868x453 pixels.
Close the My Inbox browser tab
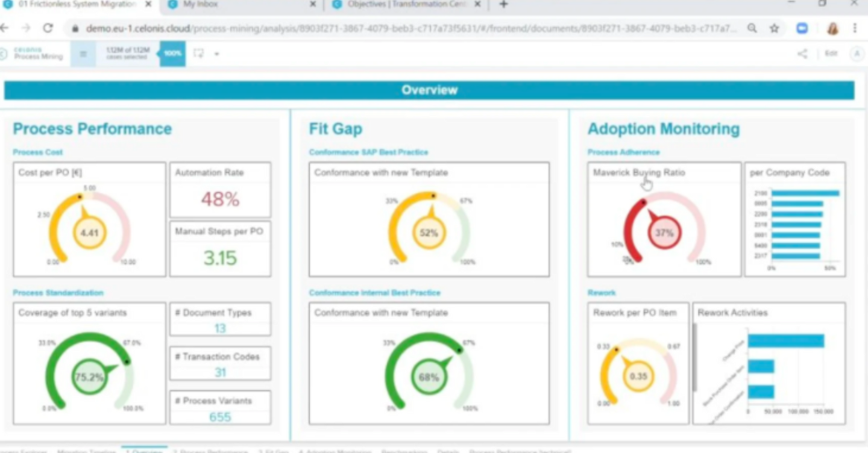(x=313, y=4)
